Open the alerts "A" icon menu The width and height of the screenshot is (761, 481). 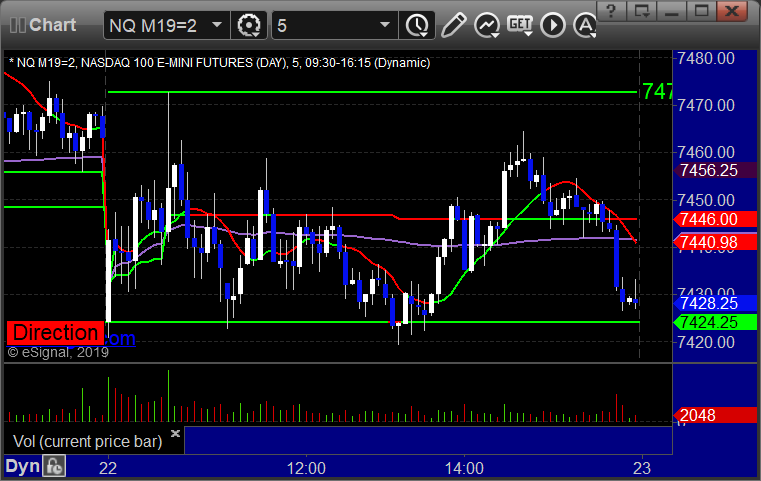[x=585, y=25]
